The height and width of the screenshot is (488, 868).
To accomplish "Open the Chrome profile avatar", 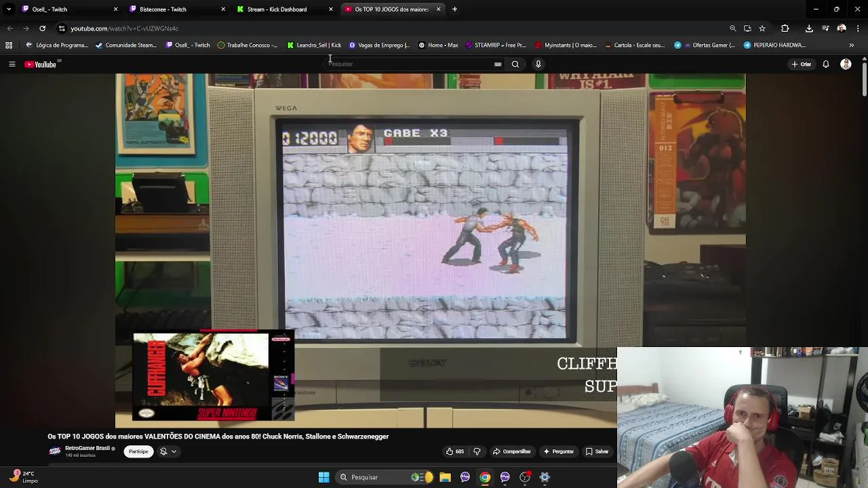I will click(x=842, y=28).
